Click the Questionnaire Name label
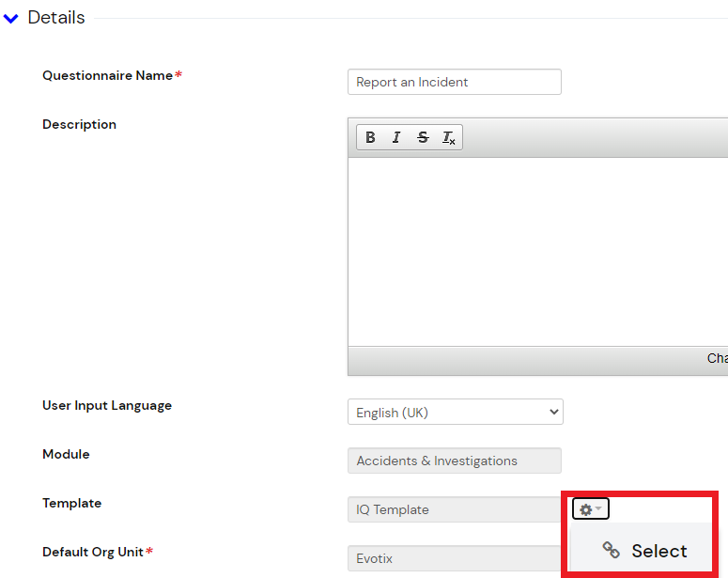The height and width of the screenshot is (578, 728). pyautogui.click(x=107, y=75)
